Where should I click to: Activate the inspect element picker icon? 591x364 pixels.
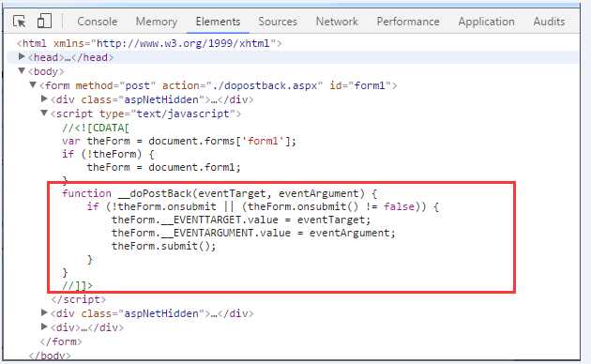[19, 22]
